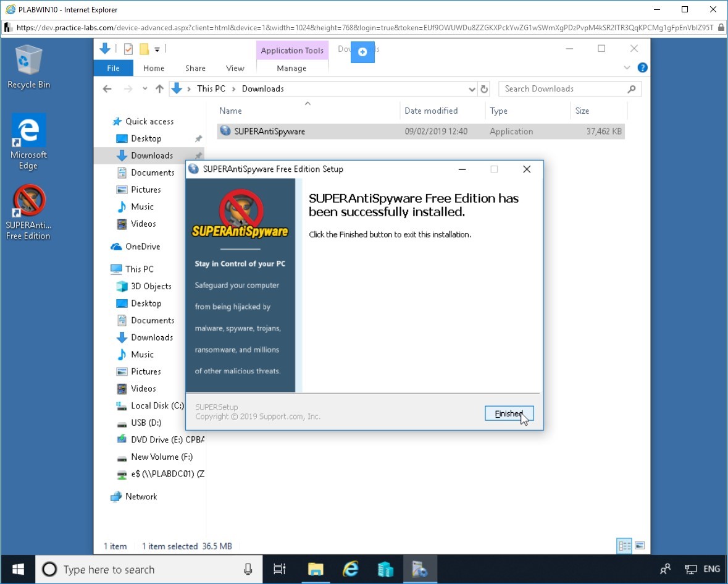728x584 pixels.
Task: Click the forward arrow in Explorer navigation
Action: tap(128, 89)
